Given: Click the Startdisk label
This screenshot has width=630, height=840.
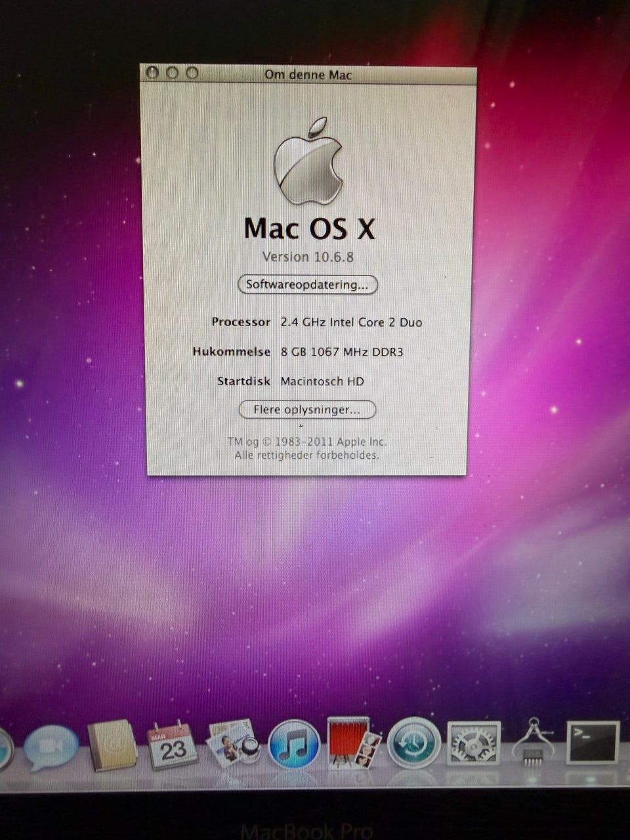Looking at the screenshot, I should point(244,381).
